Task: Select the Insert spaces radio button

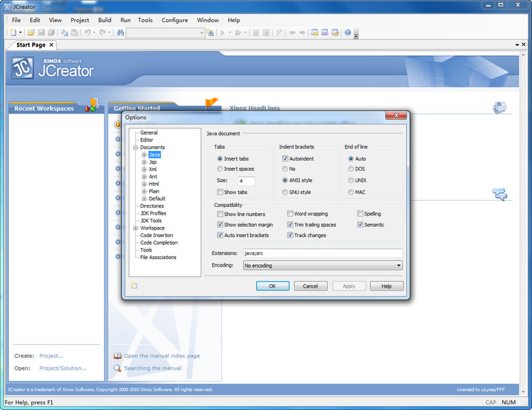Action: 219,169
